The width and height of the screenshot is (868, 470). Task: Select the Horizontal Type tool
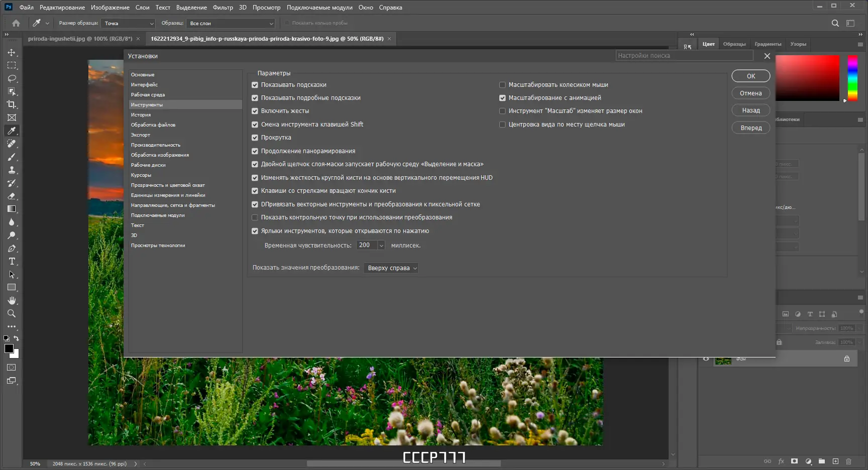click(x=12, y=261)
